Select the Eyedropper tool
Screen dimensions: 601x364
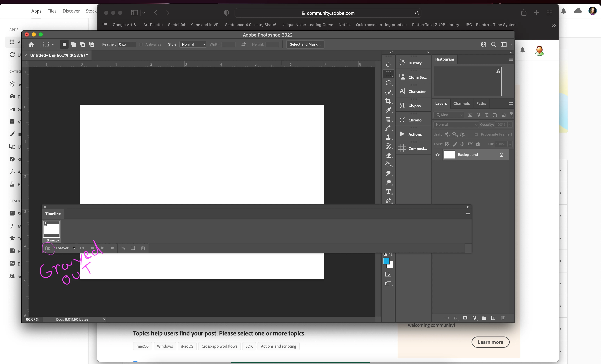click(x=388, y=110)
